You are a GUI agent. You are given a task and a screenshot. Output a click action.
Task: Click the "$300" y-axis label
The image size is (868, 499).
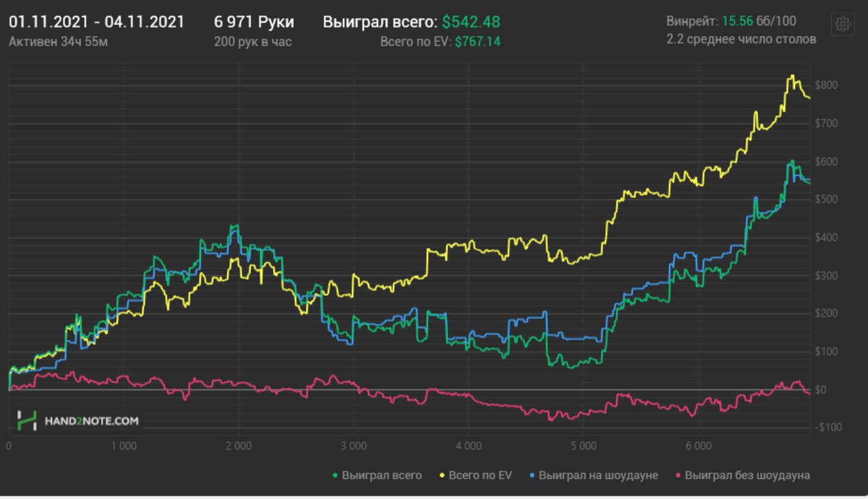click(826, 276)
